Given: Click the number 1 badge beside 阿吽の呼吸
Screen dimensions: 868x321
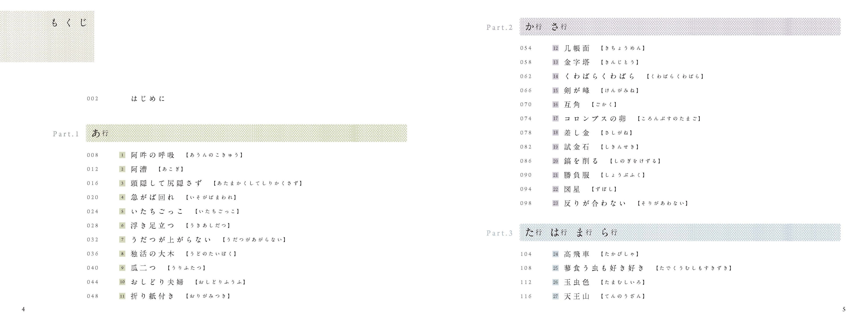Looking at the screenshot, I should pyautogui.click(x=122, y=155).
